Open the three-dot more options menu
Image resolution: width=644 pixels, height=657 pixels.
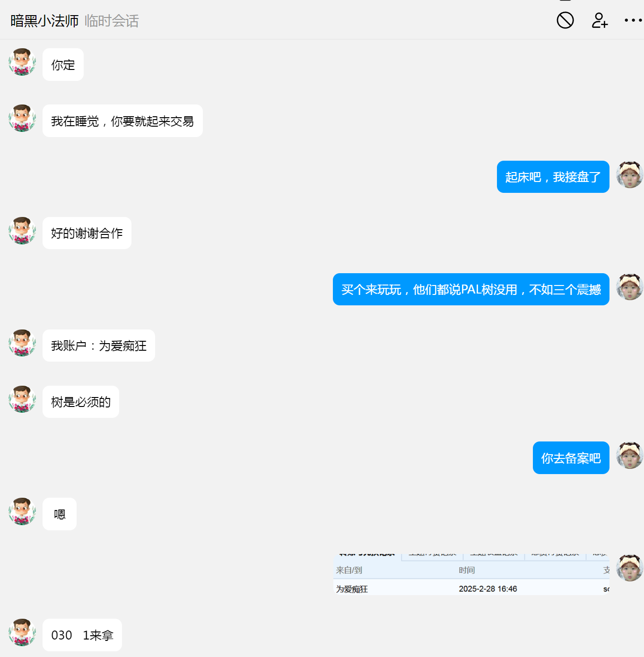point(633,20)
